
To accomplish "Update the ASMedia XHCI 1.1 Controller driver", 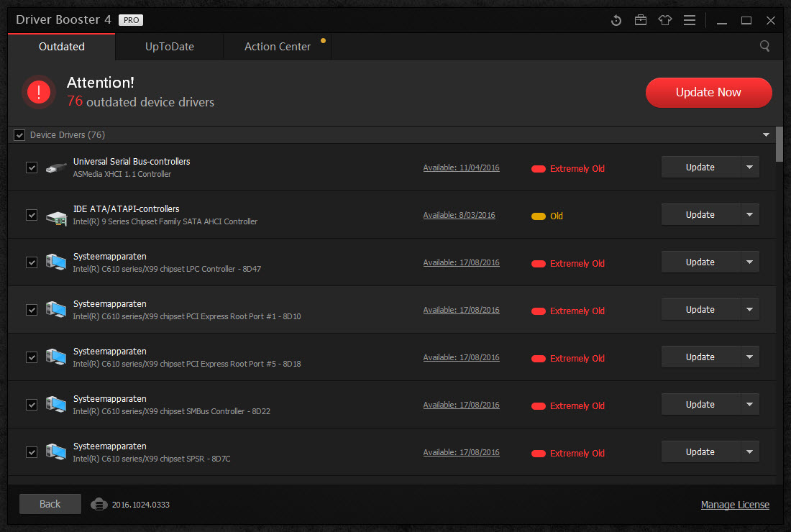I will click(x=700, y=167).
